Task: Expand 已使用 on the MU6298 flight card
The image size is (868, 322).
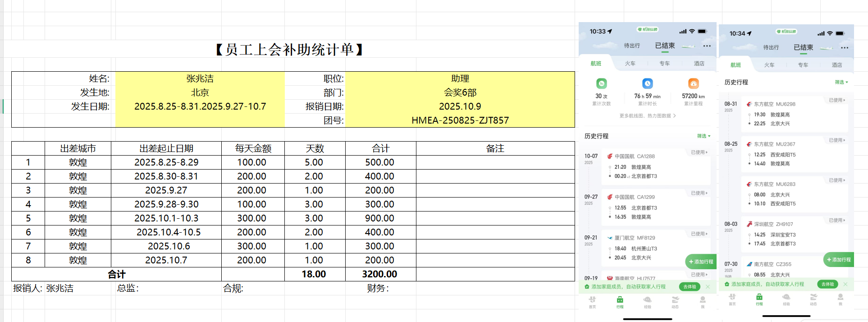Action: (x=837, y=100)
